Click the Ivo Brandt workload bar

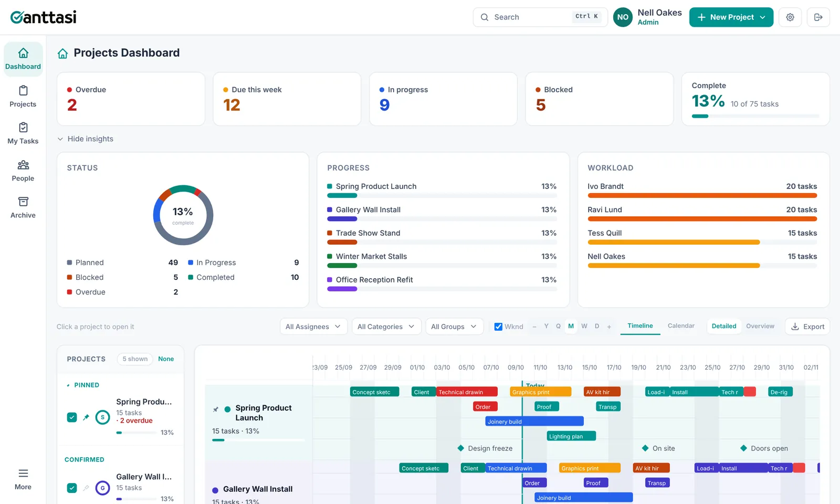[x=702, y=196]
